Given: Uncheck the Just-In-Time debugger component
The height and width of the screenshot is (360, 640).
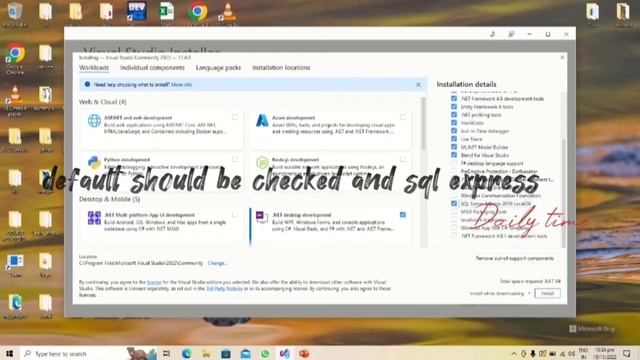Looking at the screenshot, I should 454,131.
